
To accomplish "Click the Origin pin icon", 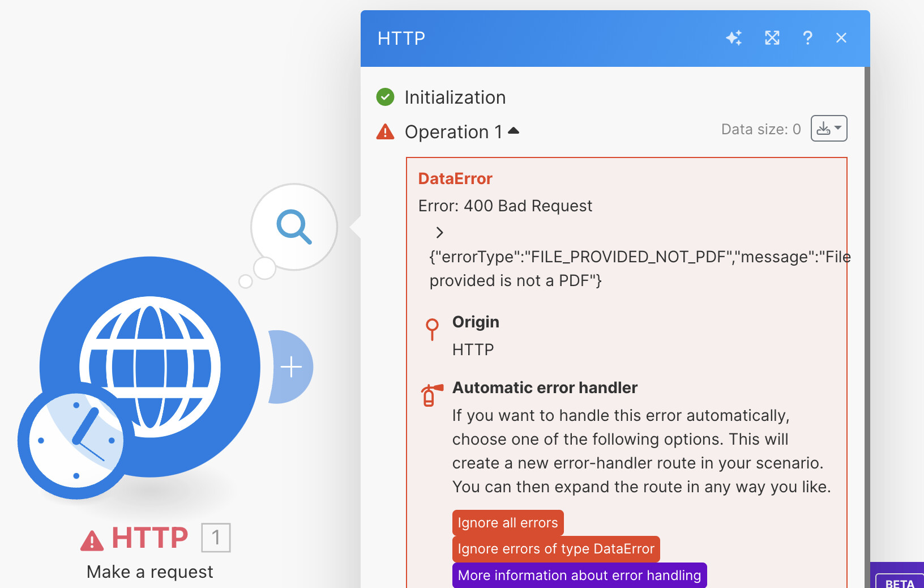I will pyautogui.click(x=432, y=329).
